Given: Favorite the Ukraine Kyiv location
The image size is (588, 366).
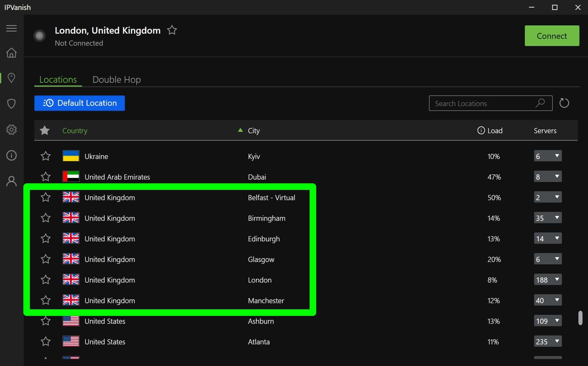Looking at the screenshot, I should coord(46,156).
